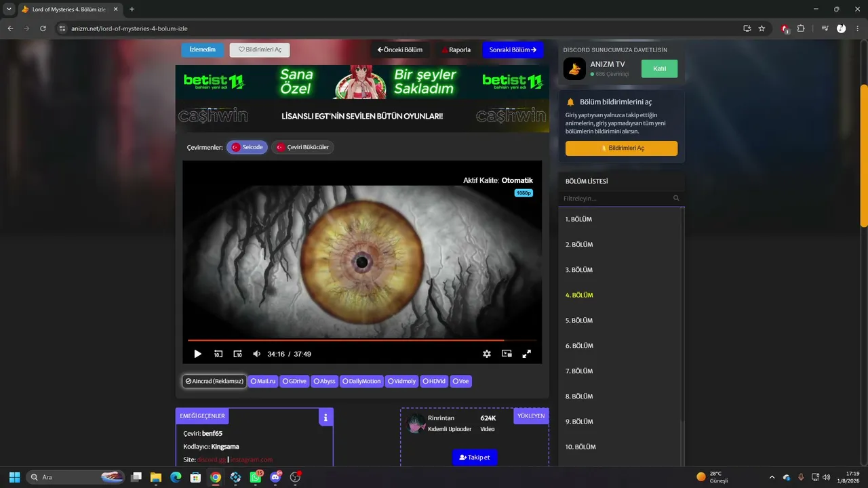This screenshot has height=488, width=868.
Task: Skip forward 10 seconds in video
Action: click(x=237, y=354)
